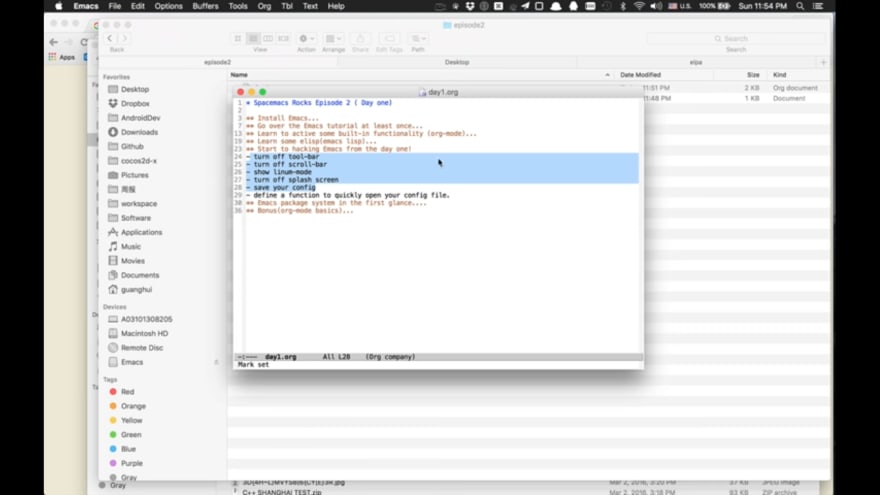Image resolution: width=880 pixels, height=495 pixels.
Task: Open the Tbl menu
Action: point(287,6)
